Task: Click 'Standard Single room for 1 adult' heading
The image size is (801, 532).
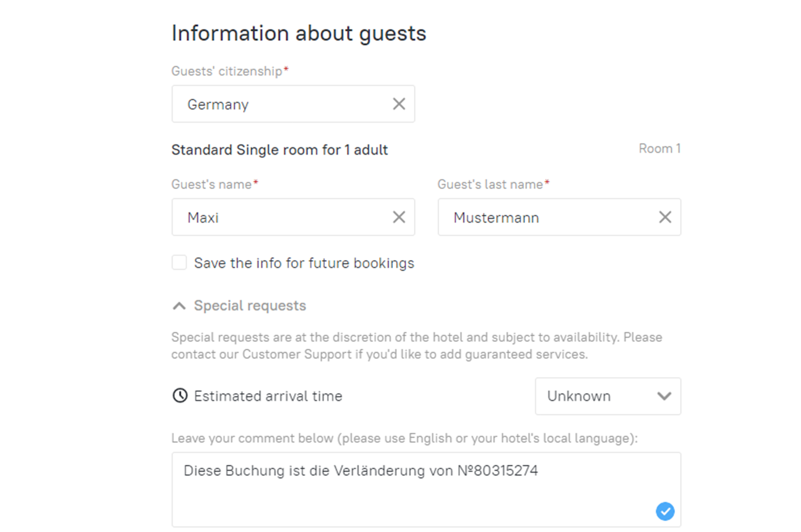Action: 279,150
